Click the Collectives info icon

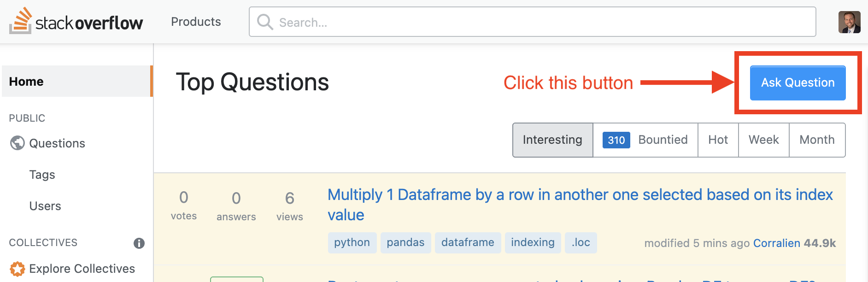tap(139, 243)
